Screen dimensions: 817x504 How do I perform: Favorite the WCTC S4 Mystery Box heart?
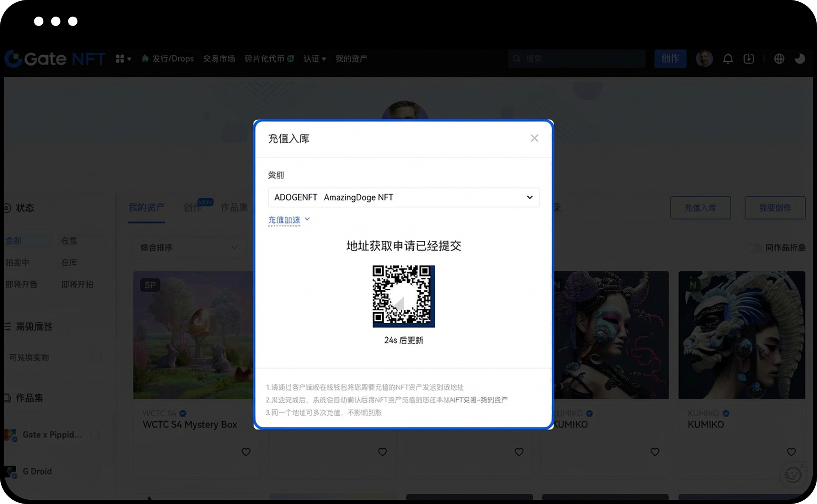tap(246, 452)
